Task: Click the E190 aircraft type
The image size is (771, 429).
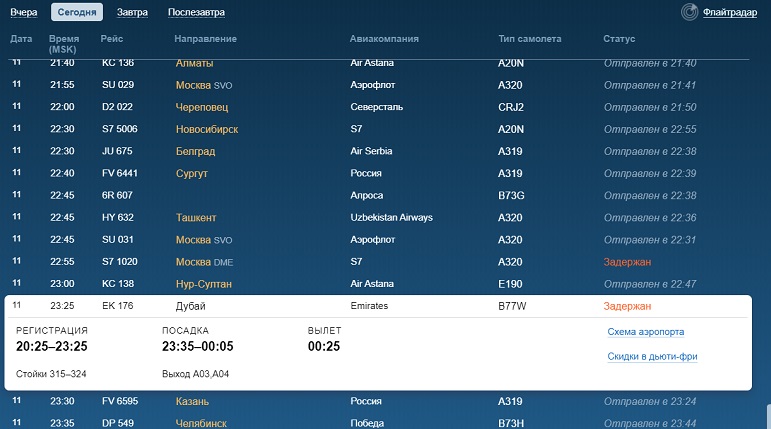Action: [510, 284]
